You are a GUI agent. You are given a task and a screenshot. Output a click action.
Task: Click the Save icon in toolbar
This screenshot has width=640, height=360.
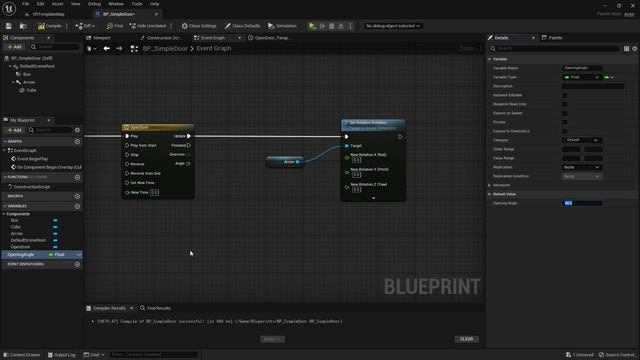pos(9,26)
